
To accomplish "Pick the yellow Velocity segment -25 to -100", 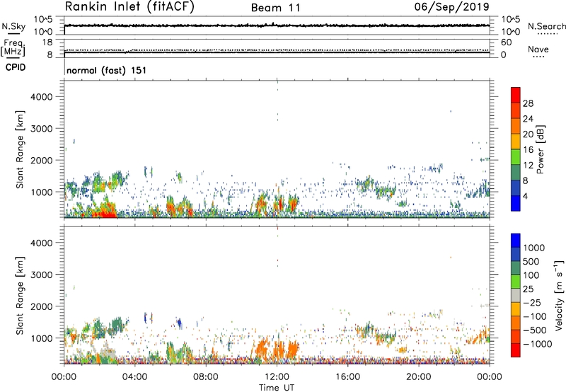I will click(516, 309).
